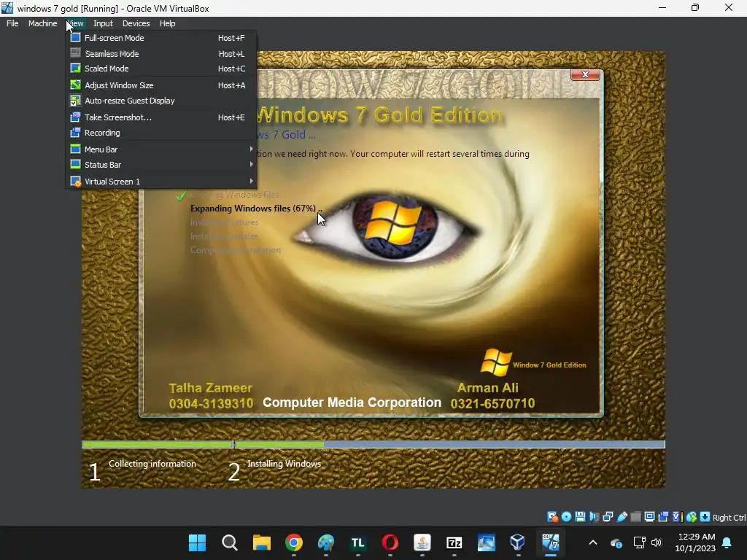Open the File menu

pos(12,23)
